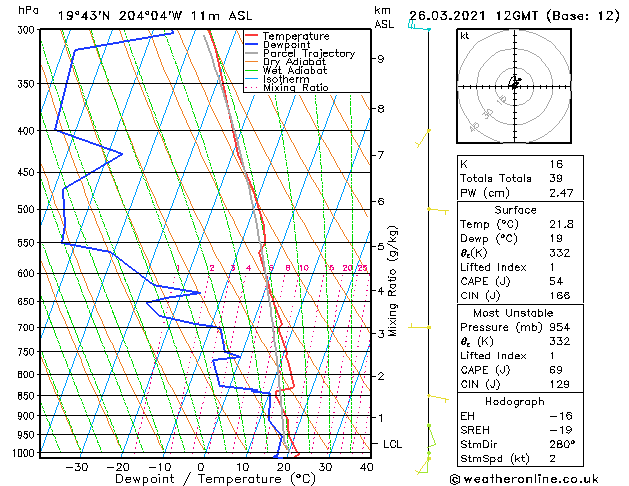Image resolution: width=629 pixels, height=486 pixels.
Task: Select the Parcel Trajectory legend entry
Action: coord(309,53)
